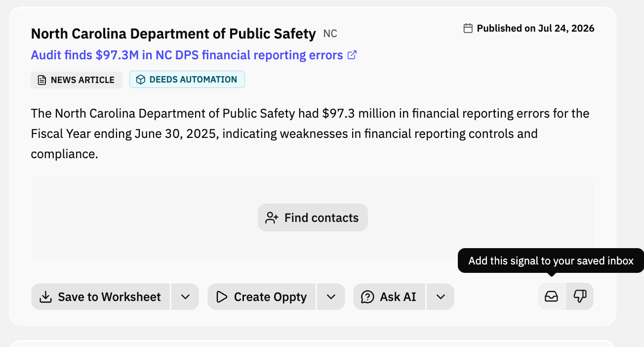Click the external link icon beside headline
Image resolution: width=644 pixels, height=347 pixels.
[x=352, y=55]
